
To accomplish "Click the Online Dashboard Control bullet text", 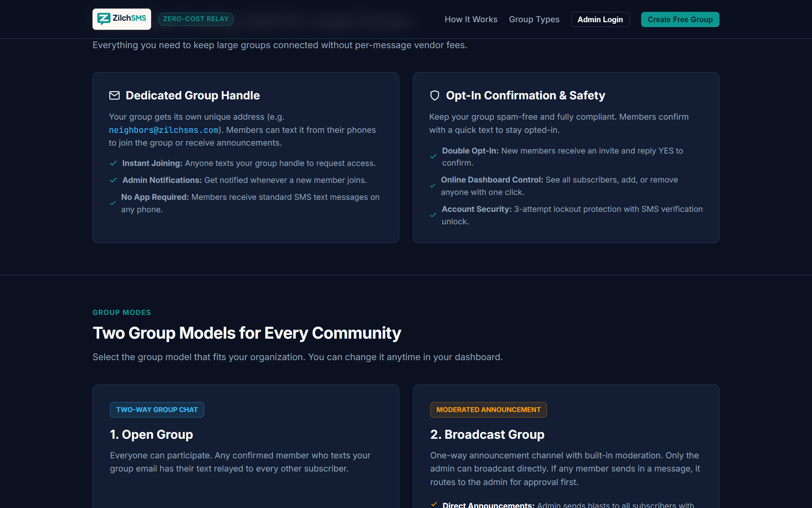I will pos(559,186).
